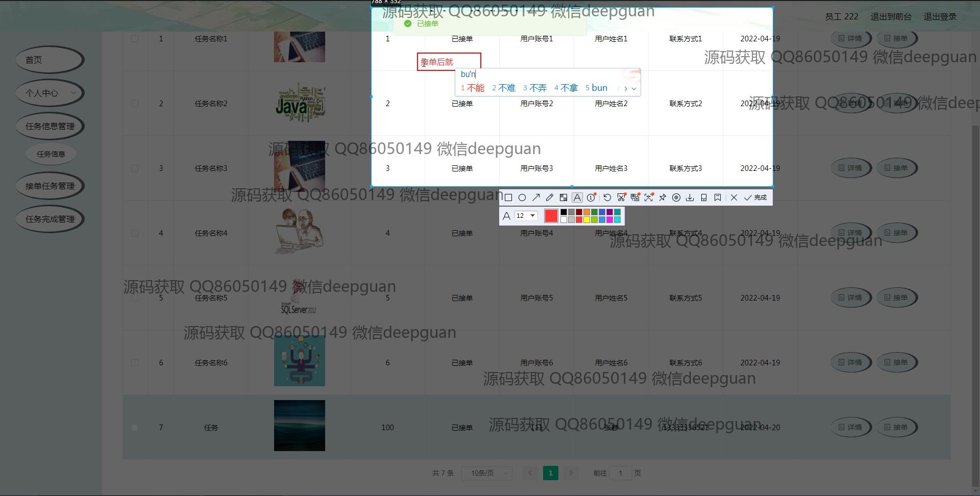Go to 任务完成管理 menu
980x496 pixels.
(50, 219)
